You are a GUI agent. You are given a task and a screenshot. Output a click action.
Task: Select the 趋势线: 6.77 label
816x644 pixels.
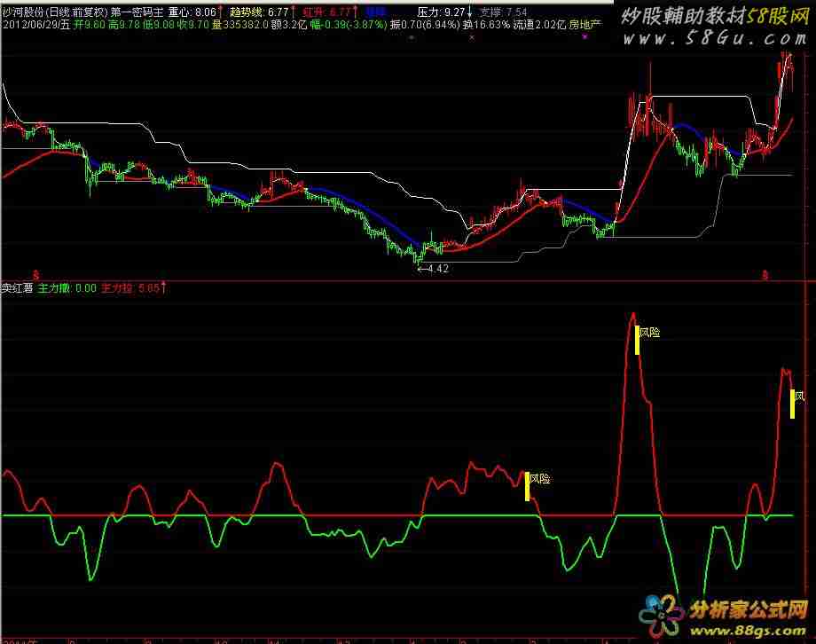pyautogui.click(x=259, y=12)
